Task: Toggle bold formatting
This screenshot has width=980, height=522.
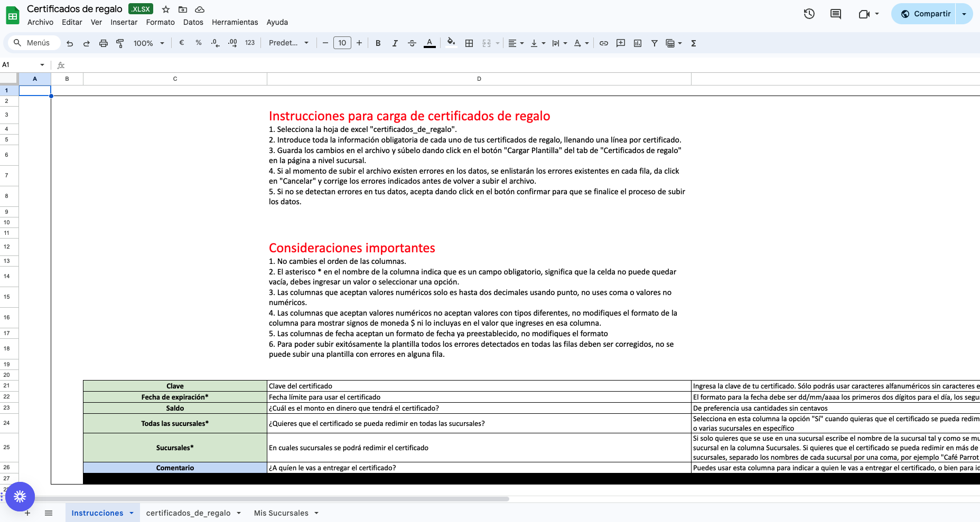Action: [378, 43]
